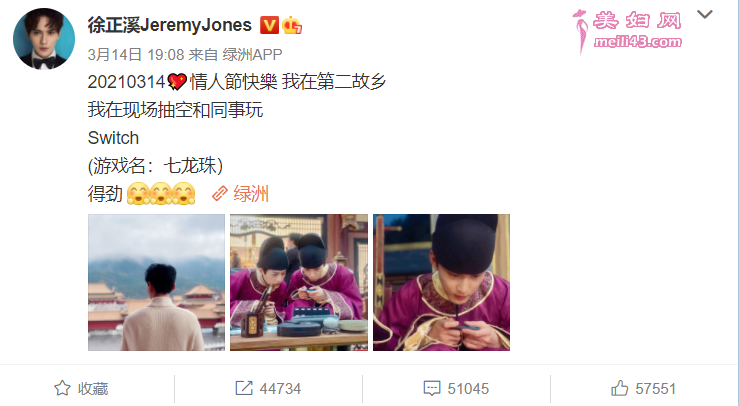The image size is (739, 406).
Task: Click the 绿洲APP source link
Action: pos(252,55)
